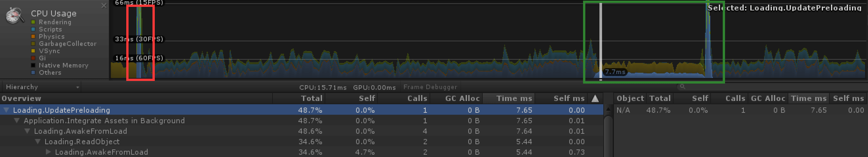Click the CPU:15.71ms readout

coord(323,88)
